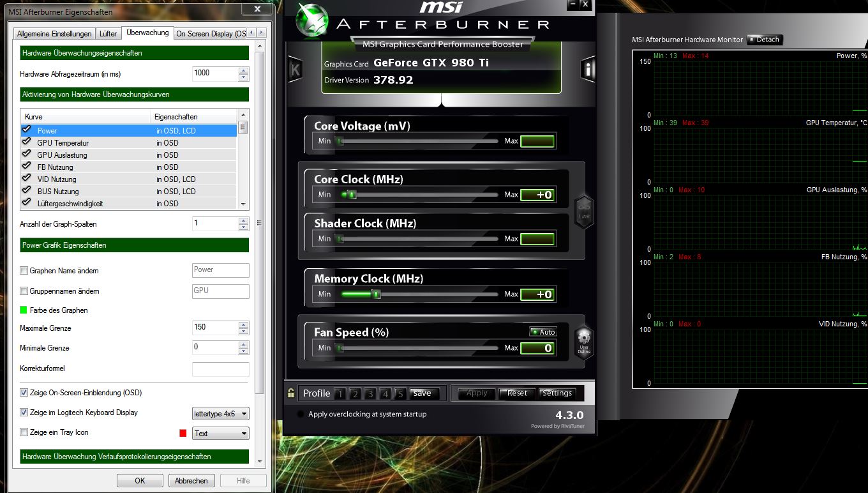Viewport: 868px width, 493px height.
Task: Click the Core Clock +0 value box
Action: (x=537, y=195)
